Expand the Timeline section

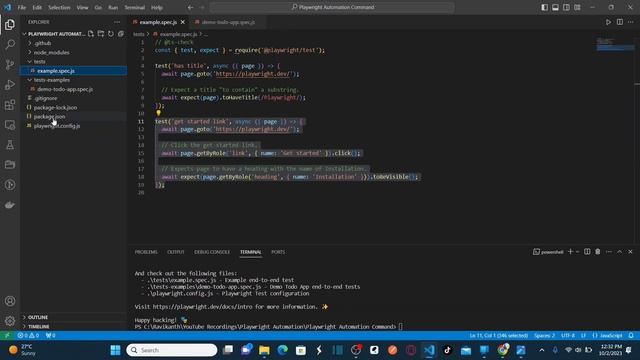39,327
